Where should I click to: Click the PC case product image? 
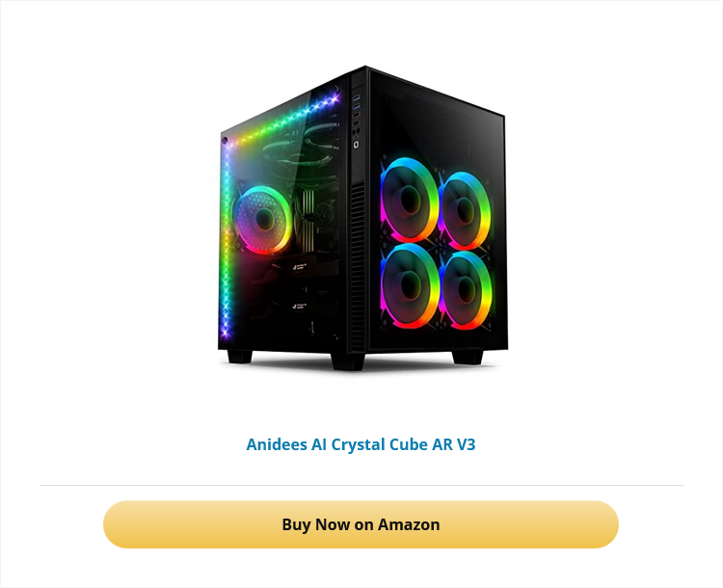362,218
